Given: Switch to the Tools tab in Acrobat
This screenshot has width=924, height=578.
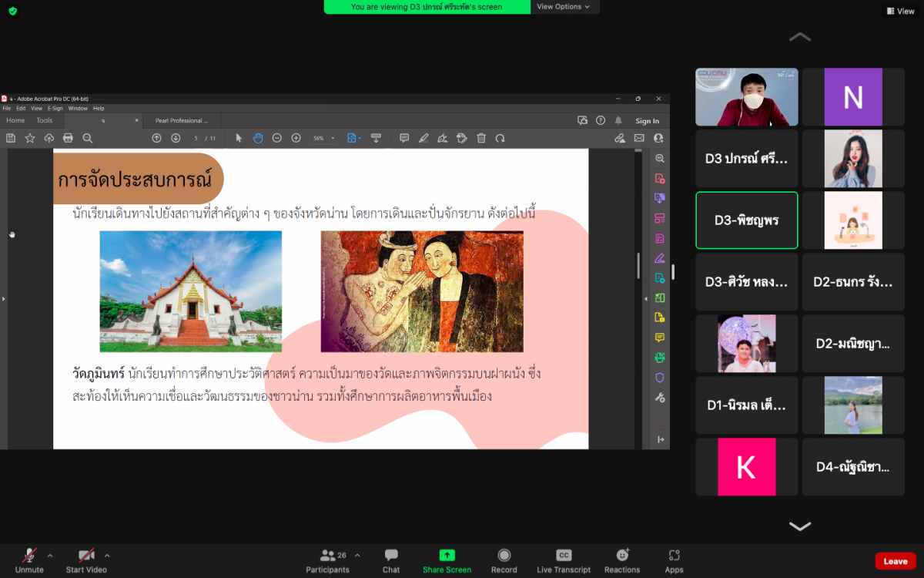Looking at the screenshot, I should click(45, 120).
